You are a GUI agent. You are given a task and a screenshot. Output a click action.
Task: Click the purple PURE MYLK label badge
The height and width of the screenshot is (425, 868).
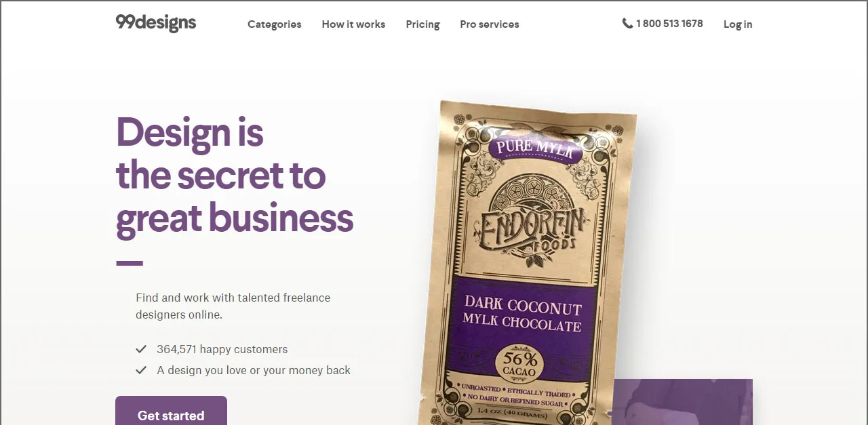click(x=535, y=148)
